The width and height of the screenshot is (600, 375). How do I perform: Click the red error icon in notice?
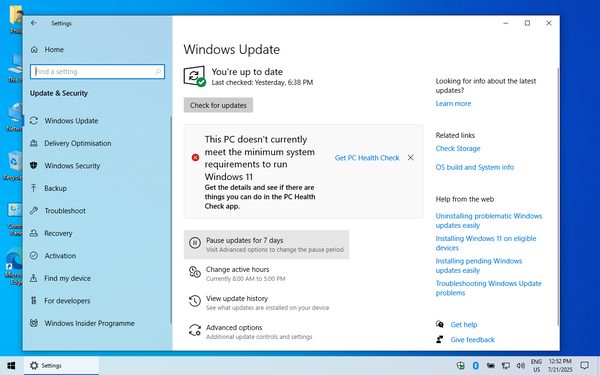tap(195, 158)
